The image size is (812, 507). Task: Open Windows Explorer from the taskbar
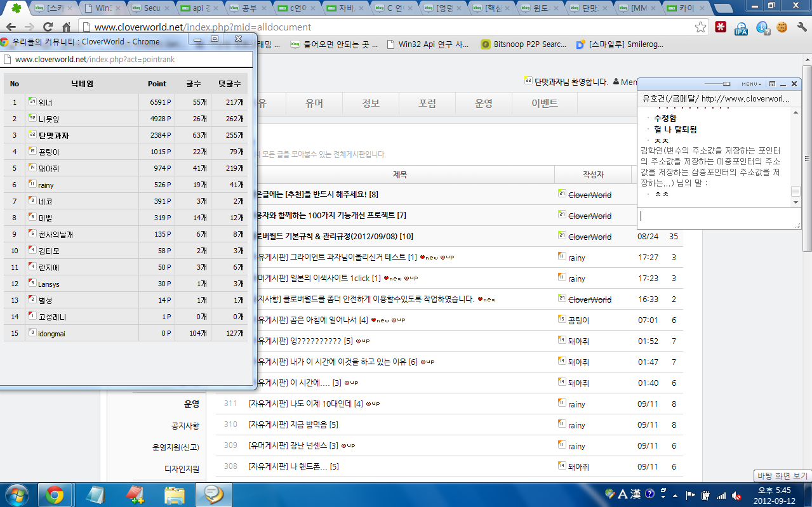(x=174, y=494)
